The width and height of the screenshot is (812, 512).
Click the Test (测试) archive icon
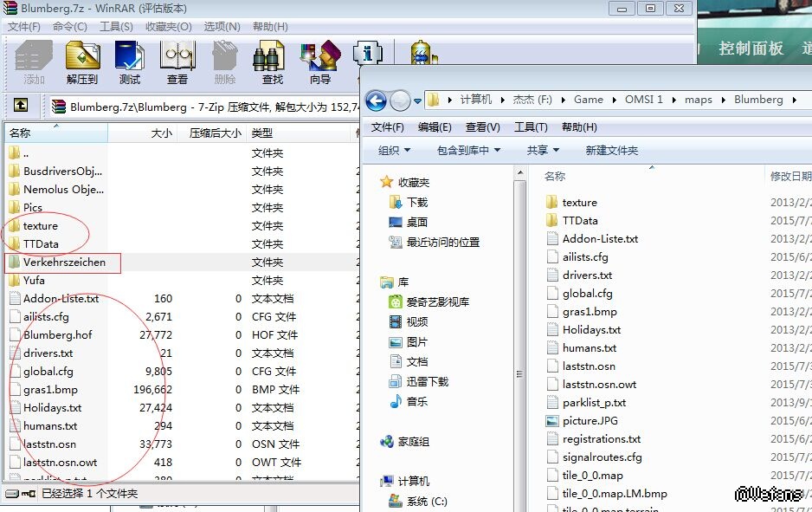(x=130, y=62)
